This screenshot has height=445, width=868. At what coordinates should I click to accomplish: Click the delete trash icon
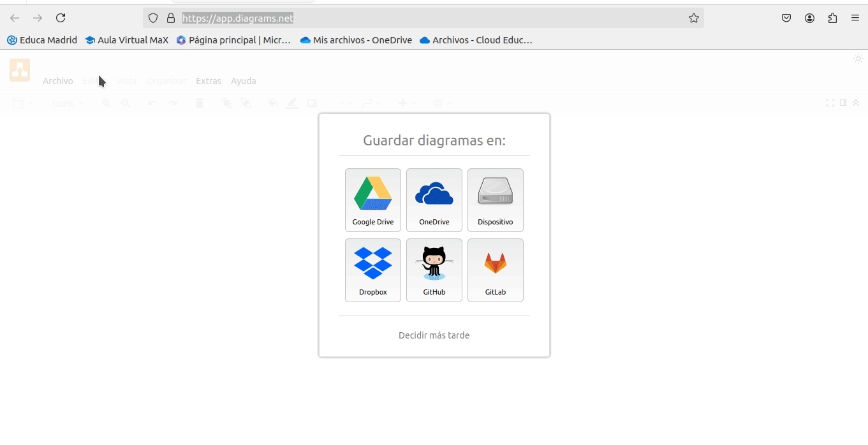coord(200,103)
